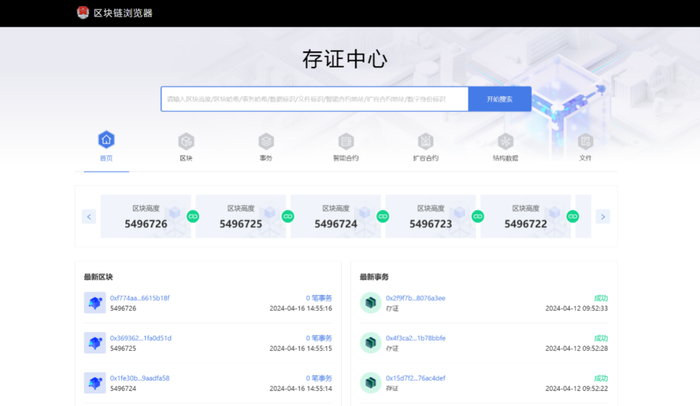The height and width of the screenshot is (406, 700).
Task: Open the 首页 home hexagon icon
Action: tap(106, 140)
